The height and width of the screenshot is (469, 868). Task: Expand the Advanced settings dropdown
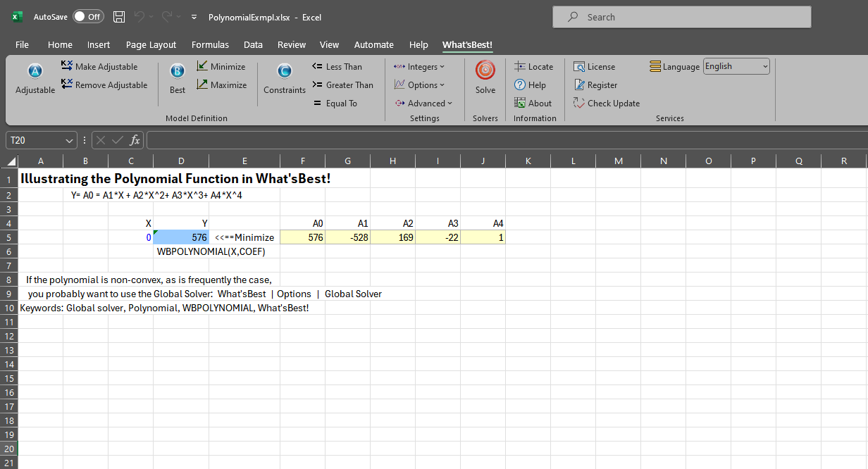click(423, 104)
